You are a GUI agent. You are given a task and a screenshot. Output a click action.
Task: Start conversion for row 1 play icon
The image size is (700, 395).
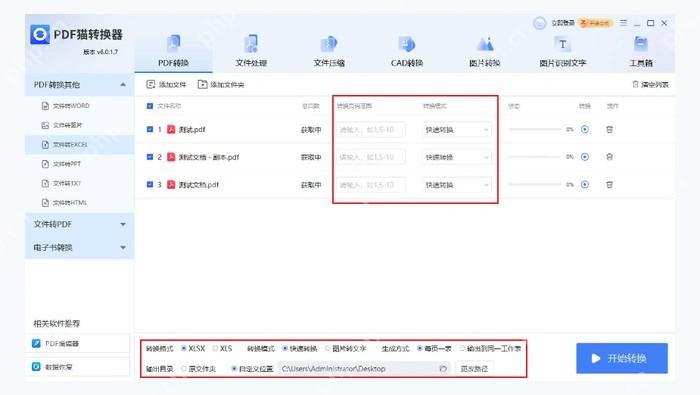pos(585,129)
